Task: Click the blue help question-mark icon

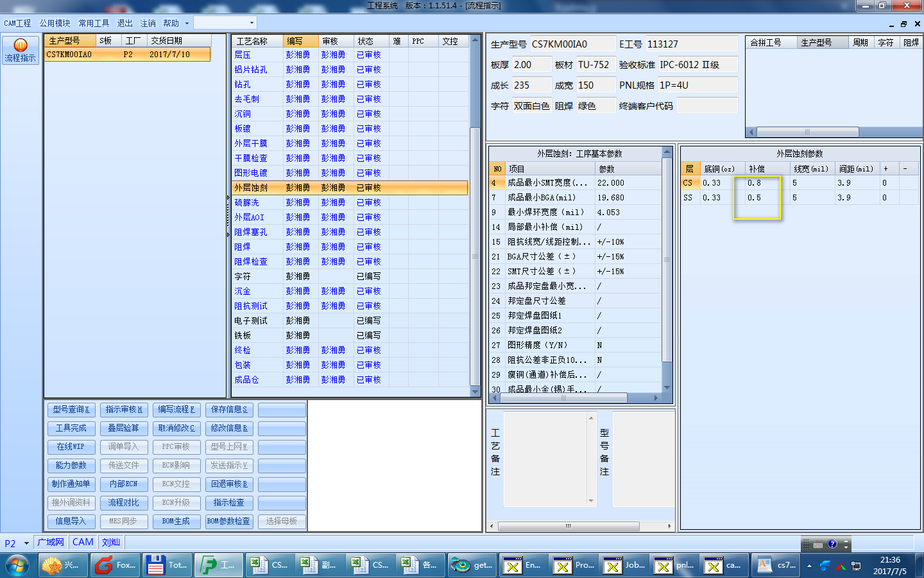Action: pos(832,545)
